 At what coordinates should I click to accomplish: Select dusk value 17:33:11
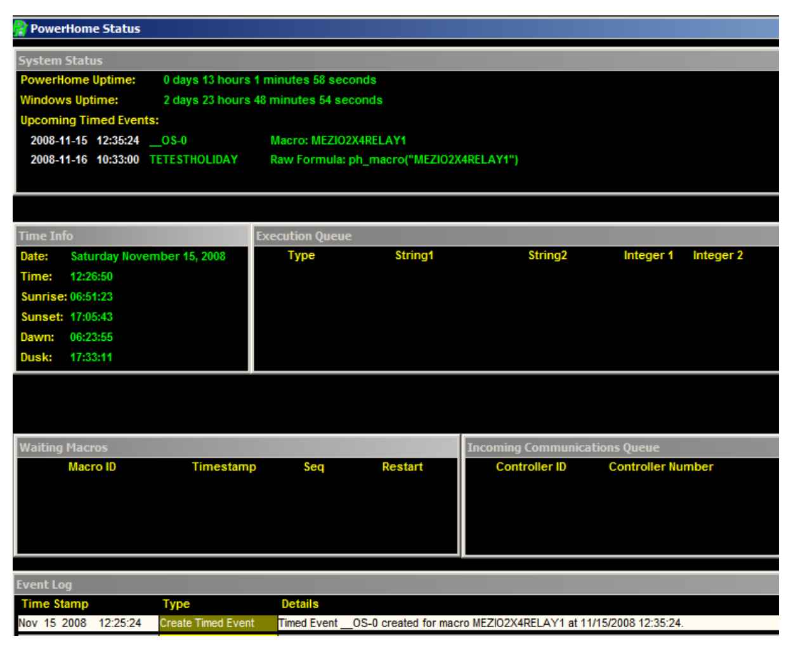91,357
